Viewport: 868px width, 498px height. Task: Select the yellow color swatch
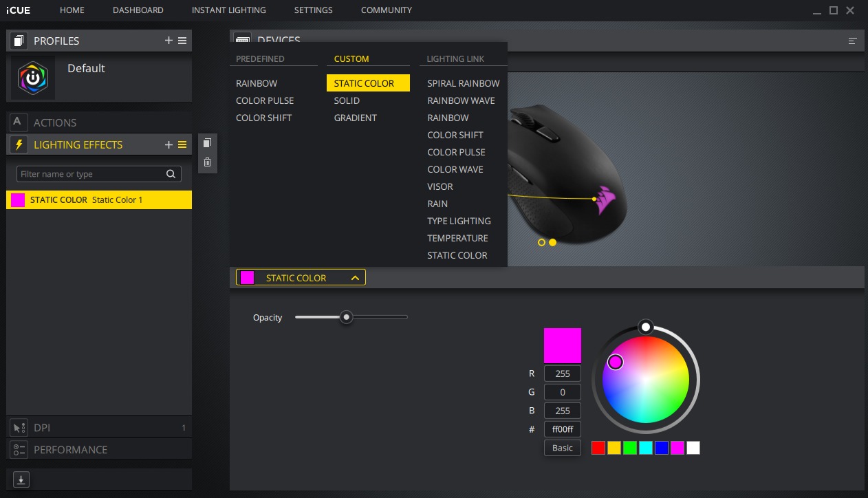coord(614,448)
